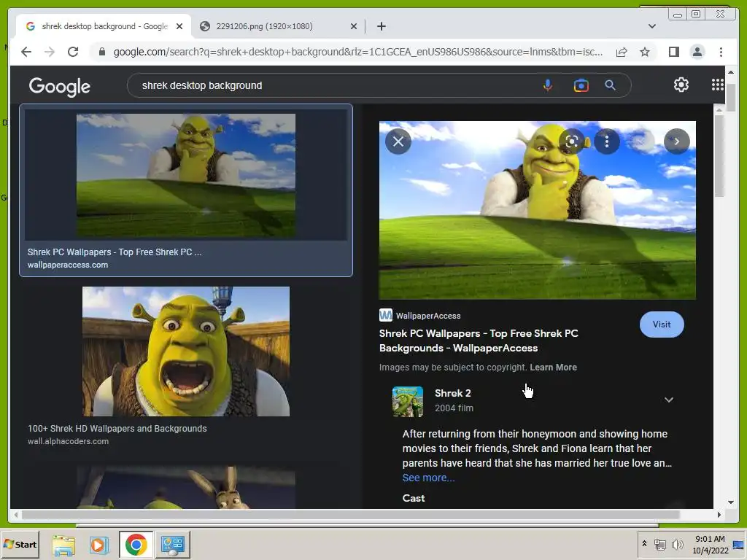This screenshot has width=747, height=560.
Task: Show hidden system tray icons
Action: point(644,544)
